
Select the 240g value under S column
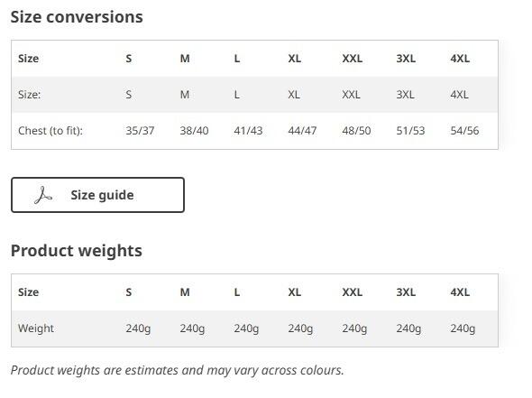point(138,329)
